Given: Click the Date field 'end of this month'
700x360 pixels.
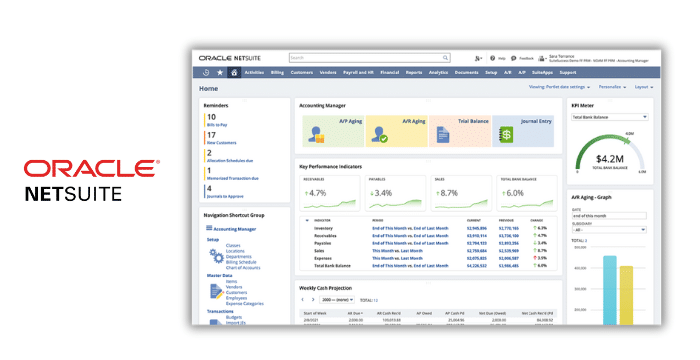Looking at the screenshot, I should coord(609,216).
